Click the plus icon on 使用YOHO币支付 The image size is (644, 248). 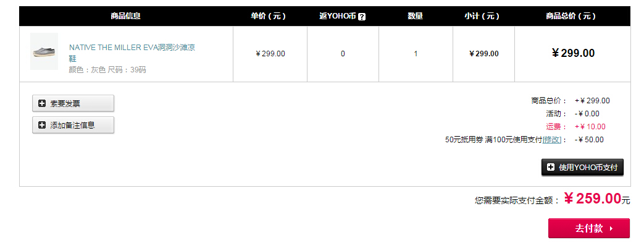pyautogui.click(x=551, y=168)
